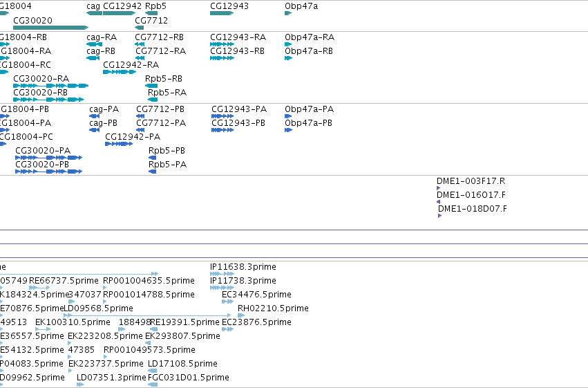Screen dimensions: 588x388
Task: Select the EC34476.5prime EST
Action: [x=227, y=302]
